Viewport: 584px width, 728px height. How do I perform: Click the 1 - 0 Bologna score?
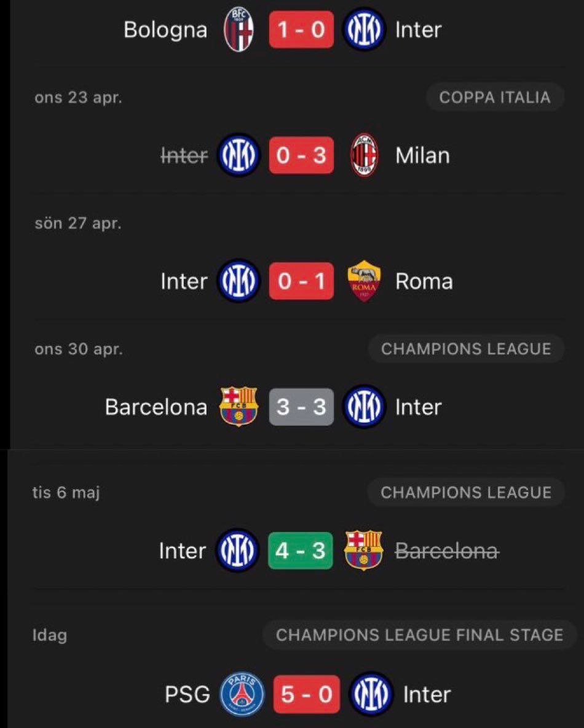point(301,29)
